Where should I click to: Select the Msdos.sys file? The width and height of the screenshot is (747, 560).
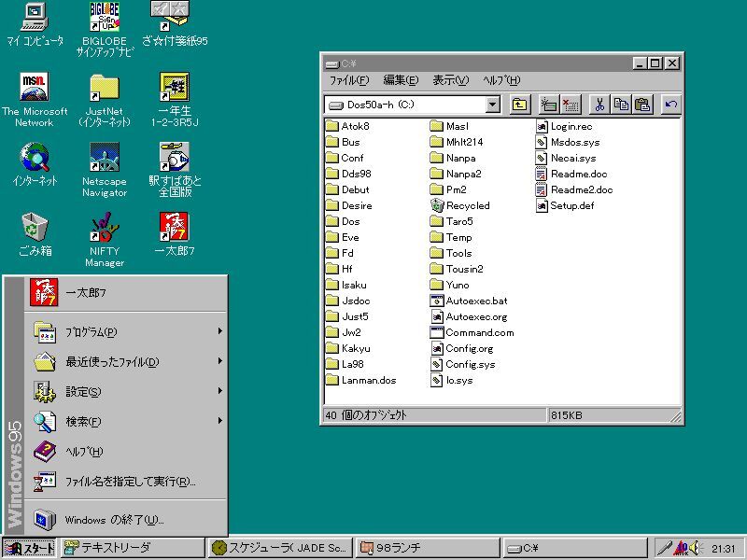click(568, 143)
